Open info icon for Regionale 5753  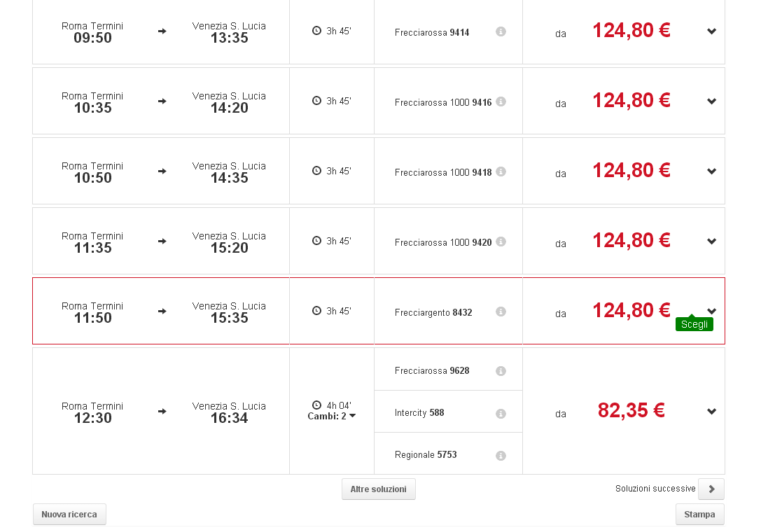[x=501, y=456]
